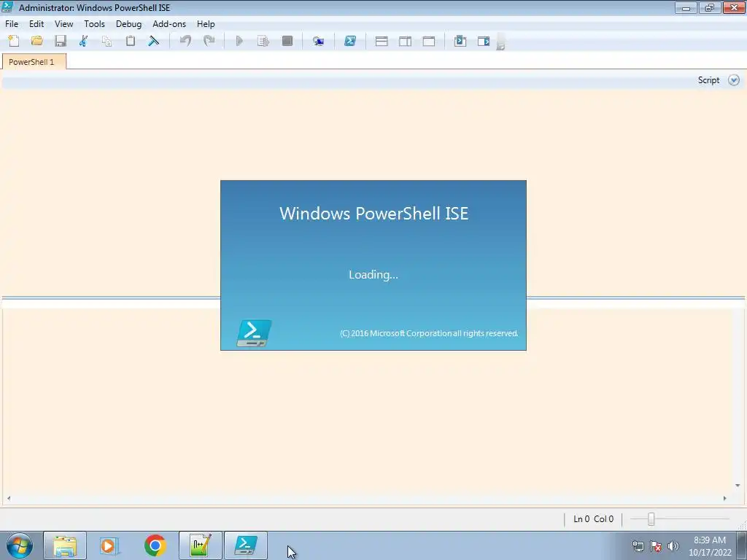747x560 pixels.
Task: Open the Edit menu
Action: pos(36,24)
